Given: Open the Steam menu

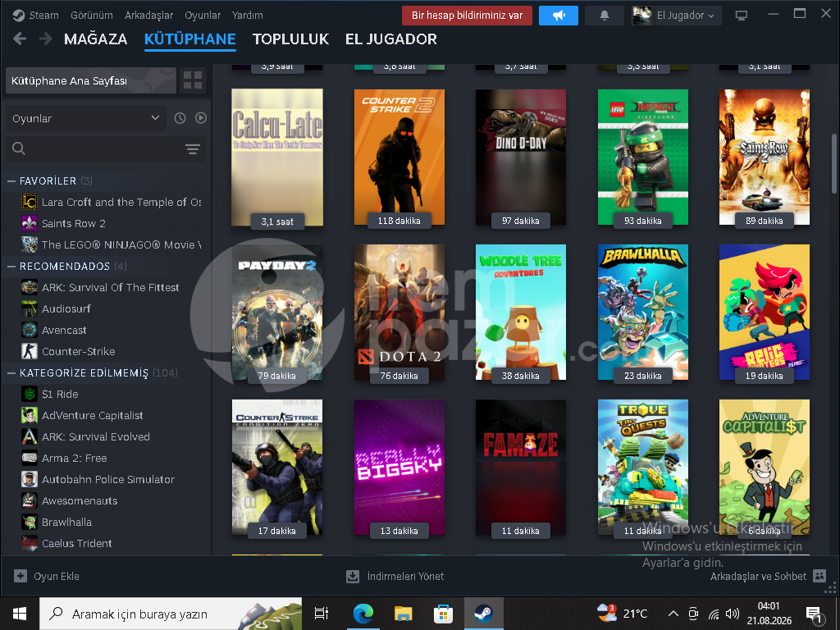Looking at the screenshot, I should click(44, 16).
